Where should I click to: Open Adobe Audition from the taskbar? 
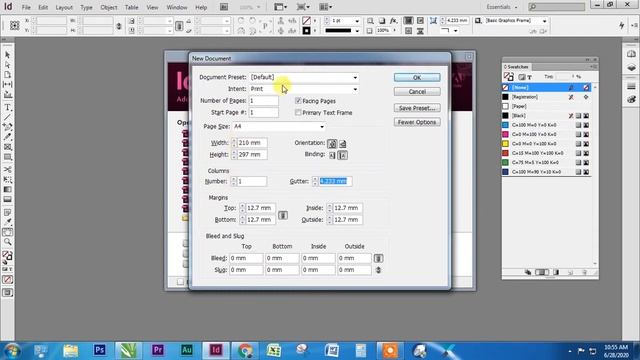tap(187, 350)
